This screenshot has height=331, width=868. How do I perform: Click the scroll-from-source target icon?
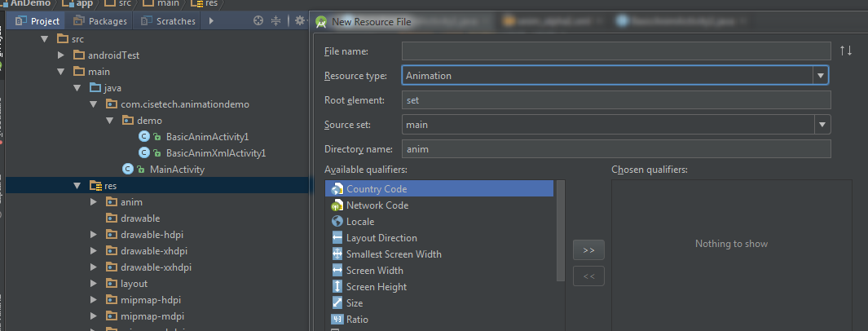[x=258, y=21]
